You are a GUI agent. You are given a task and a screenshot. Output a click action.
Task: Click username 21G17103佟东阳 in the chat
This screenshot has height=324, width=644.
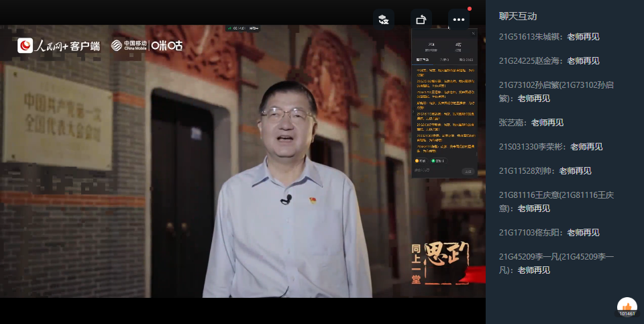(x=531, y=233)
